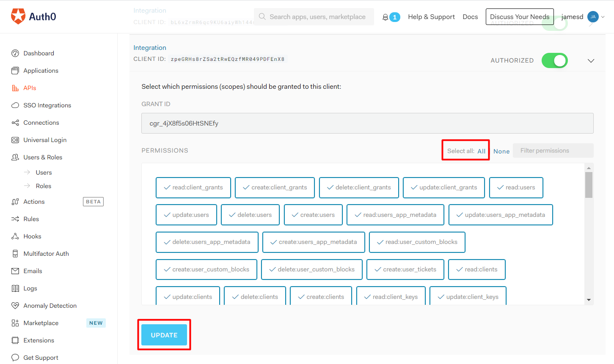Image resolution: width=614 pixels, height=364 pixels.
Task: Click the Applications sidebar icon
Action: tap(15, 71)
